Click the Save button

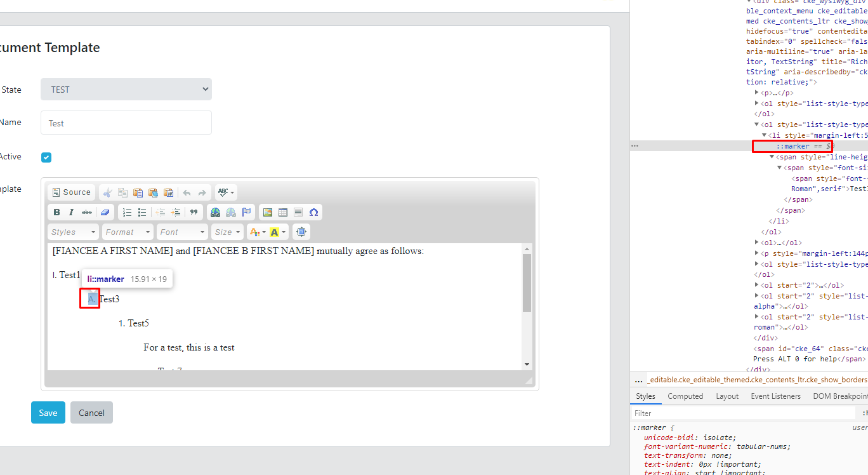[x=48, y=413]
